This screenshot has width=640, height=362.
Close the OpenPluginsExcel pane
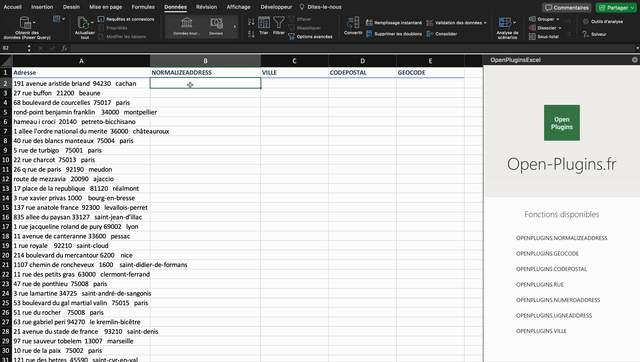coord(635,60)
